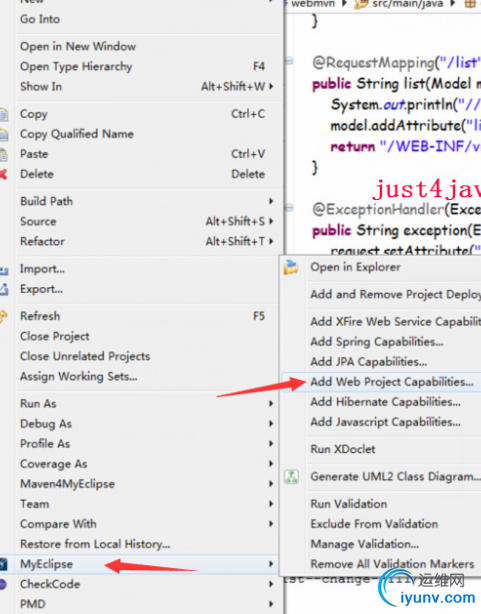481x614 pixels.
Task: Click the public String list code line
Action: point(396,84)
